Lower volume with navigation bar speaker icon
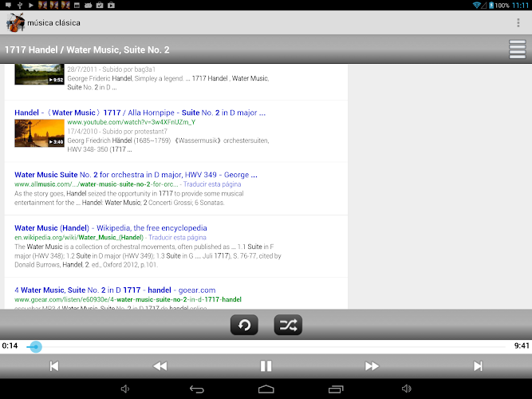 point(125,389)
